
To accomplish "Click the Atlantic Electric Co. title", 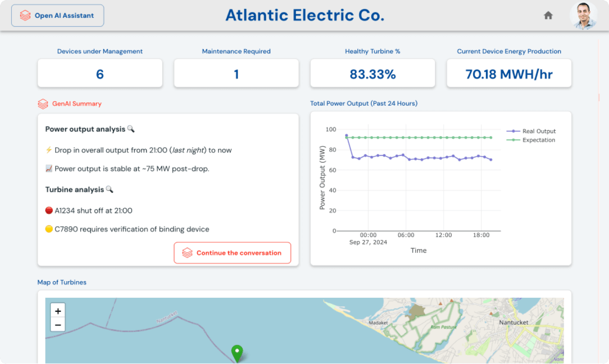I will (304, 15).
